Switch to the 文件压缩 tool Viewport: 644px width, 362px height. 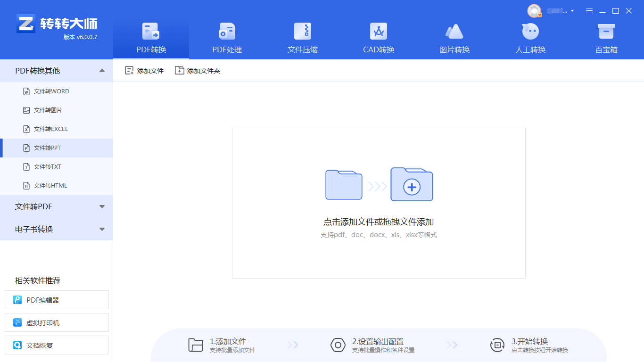pos(302,38)
